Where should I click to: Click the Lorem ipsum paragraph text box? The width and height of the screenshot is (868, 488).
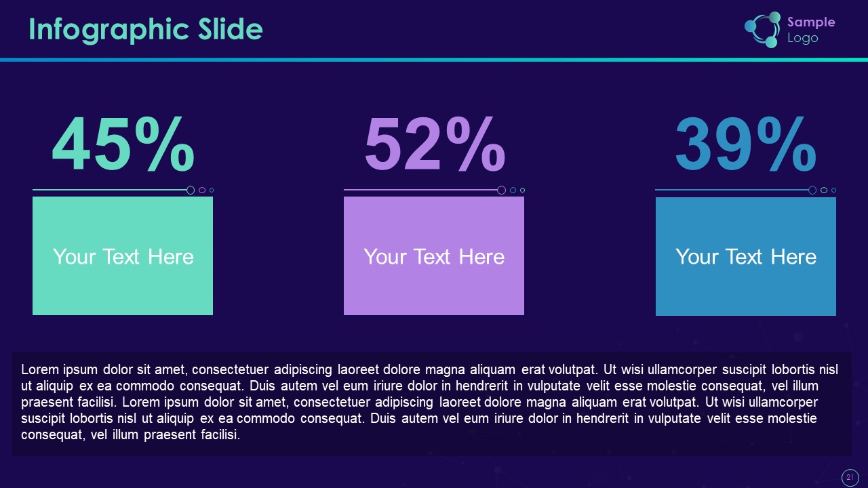point(431,402)
